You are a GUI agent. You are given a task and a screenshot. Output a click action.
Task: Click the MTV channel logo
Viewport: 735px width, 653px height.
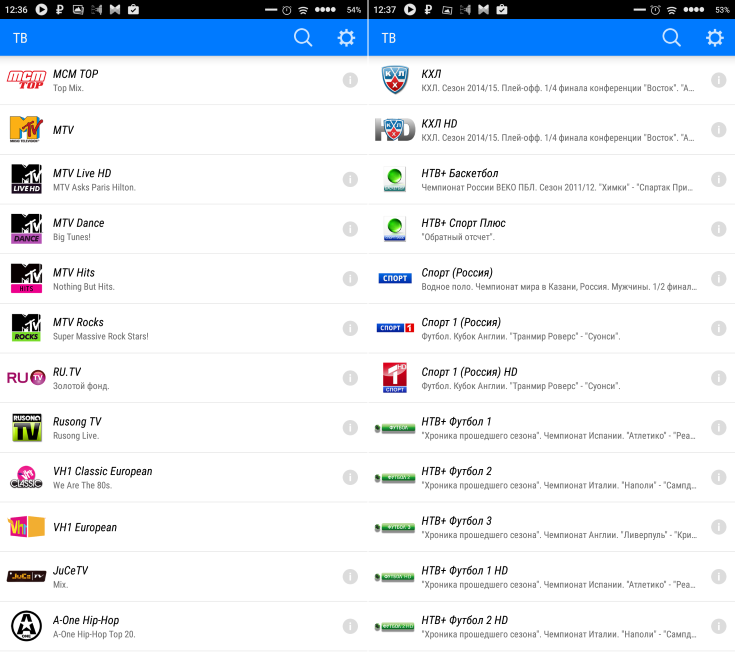[x=26, y=129]
